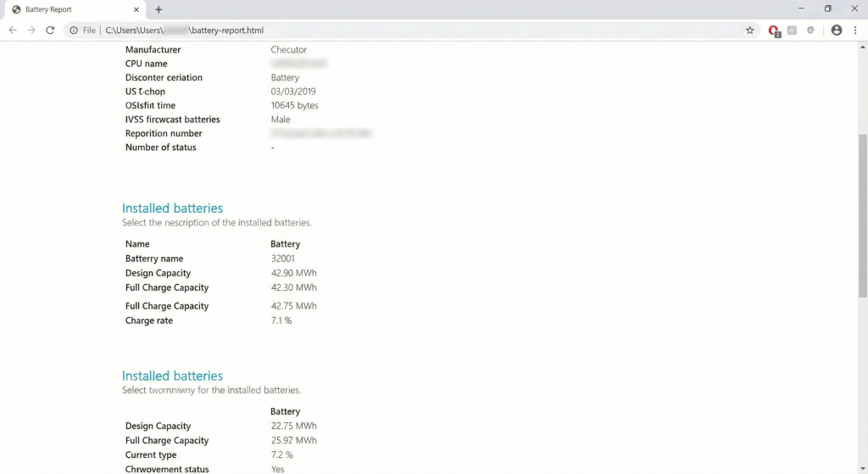Click the vertical scrollbar thumb

[863, 215]
